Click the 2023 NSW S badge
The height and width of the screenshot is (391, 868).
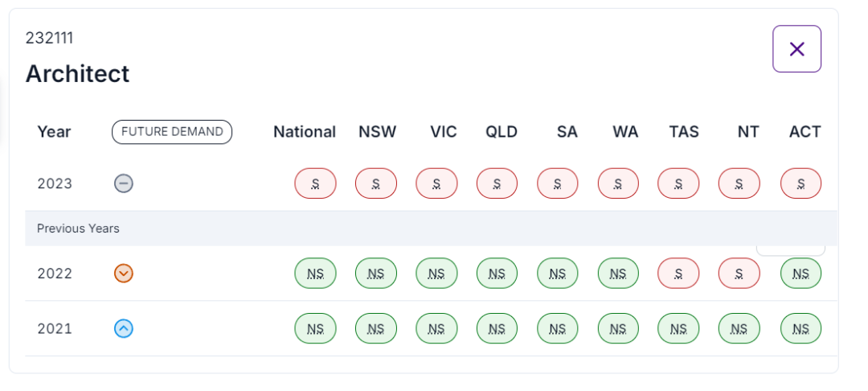click(x=376, y=183)
